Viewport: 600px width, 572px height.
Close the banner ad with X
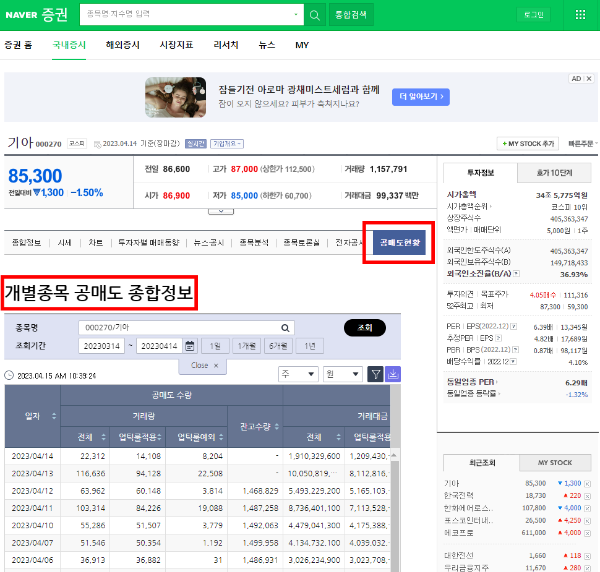coord(589,78)
